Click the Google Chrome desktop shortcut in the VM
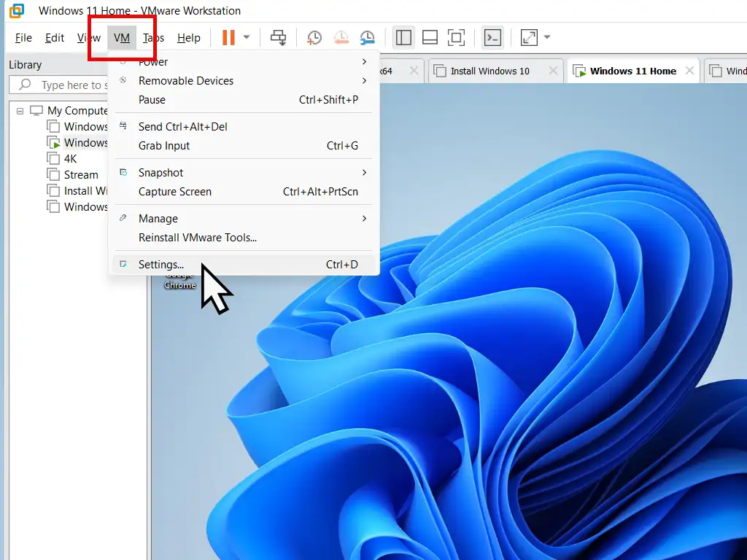This screenshot has width=747, height=560. [x=179, y=282]
